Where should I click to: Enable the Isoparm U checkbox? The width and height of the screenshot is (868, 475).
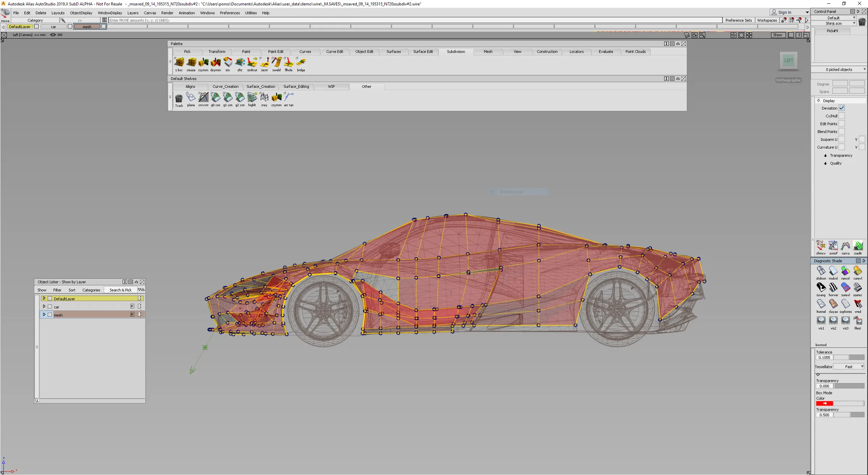coord(842,139)
